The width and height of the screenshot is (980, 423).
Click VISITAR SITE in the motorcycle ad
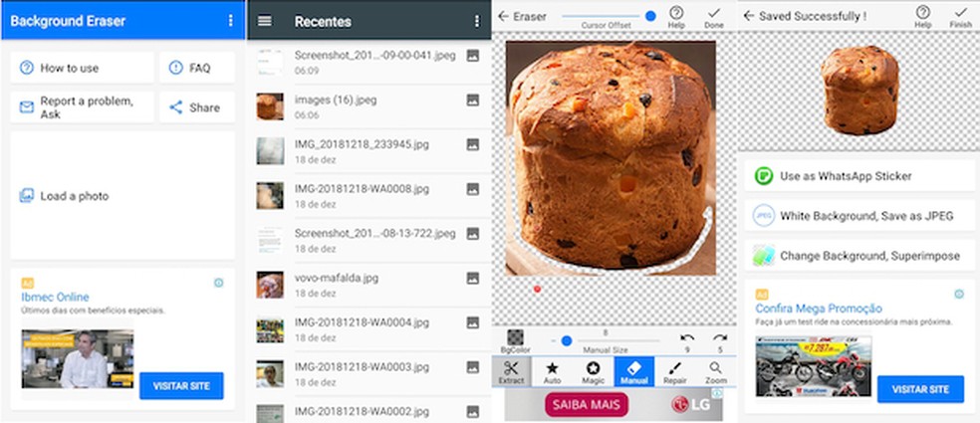pyautogui.click(x=920, y=389)
